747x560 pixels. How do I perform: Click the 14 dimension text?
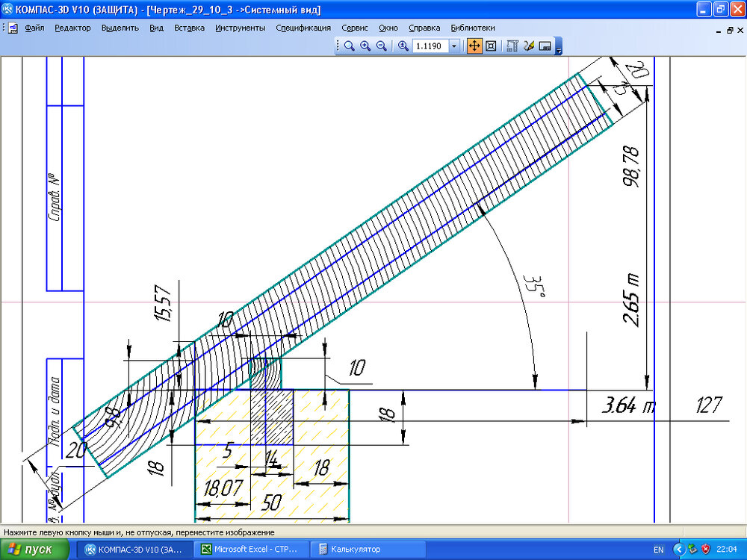click(270, 458)
